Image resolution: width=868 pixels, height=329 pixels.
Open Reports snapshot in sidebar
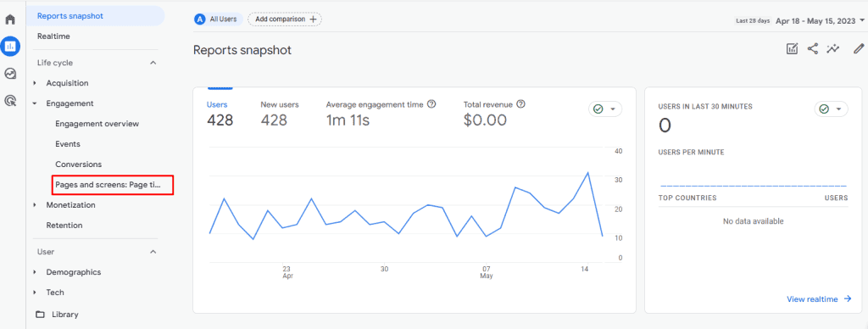95,16
